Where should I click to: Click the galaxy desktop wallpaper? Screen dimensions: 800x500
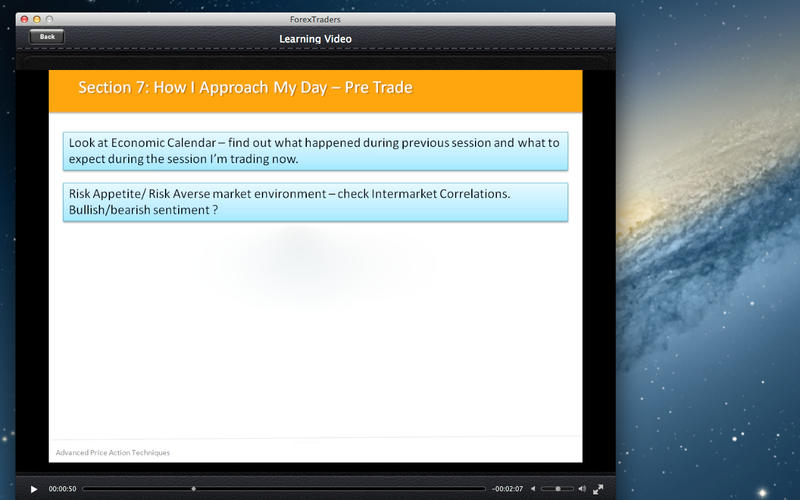[710, 250]
